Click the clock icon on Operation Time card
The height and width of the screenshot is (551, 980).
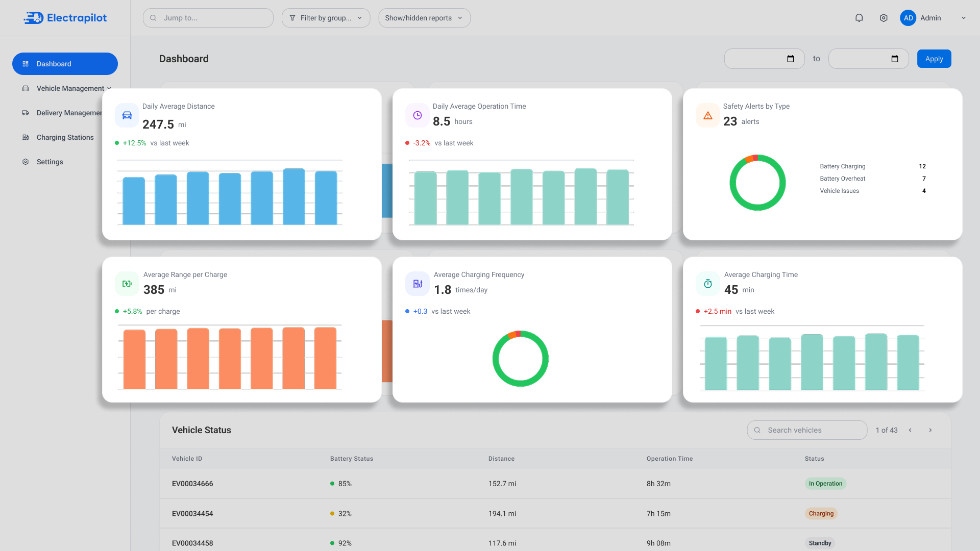click(x=418, y=115)
